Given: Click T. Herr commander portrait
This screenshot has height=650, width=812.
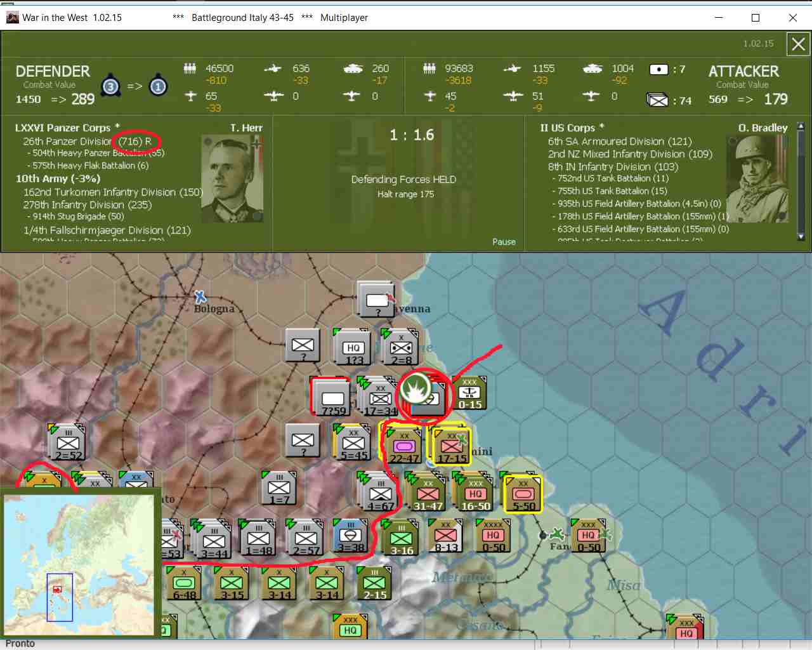Looking at the screenshot, I should 232,179.
